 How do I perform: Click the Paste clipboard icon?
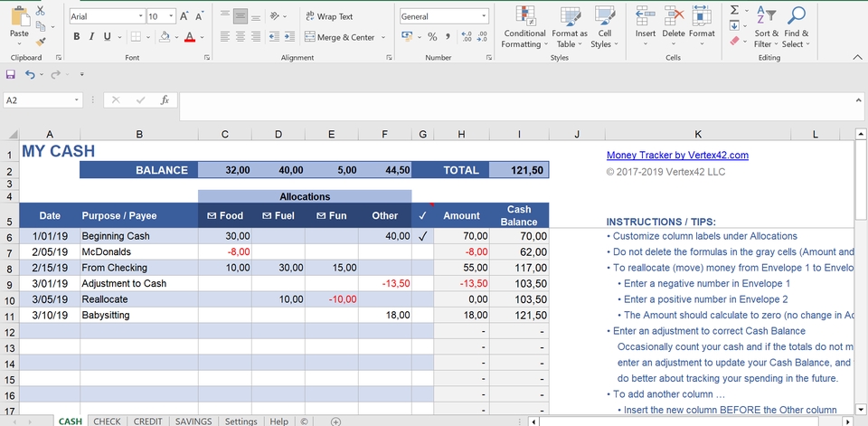(x=20, y=16)
